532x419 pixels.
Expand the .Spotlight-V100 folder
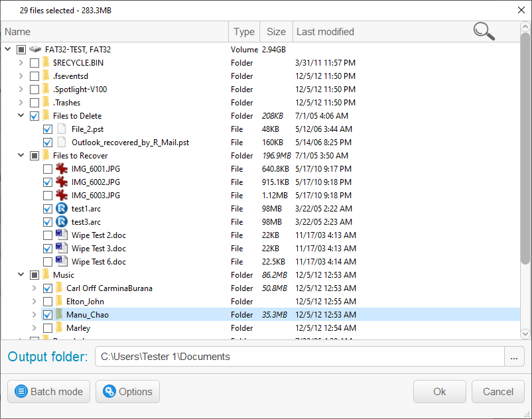tap(21, 90)
